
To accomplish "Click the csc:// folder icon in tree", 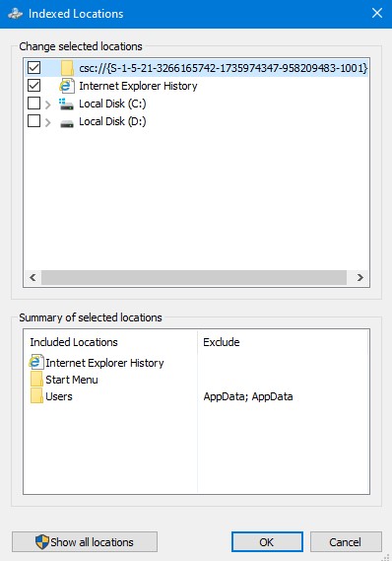I will [x=67, y=68].
